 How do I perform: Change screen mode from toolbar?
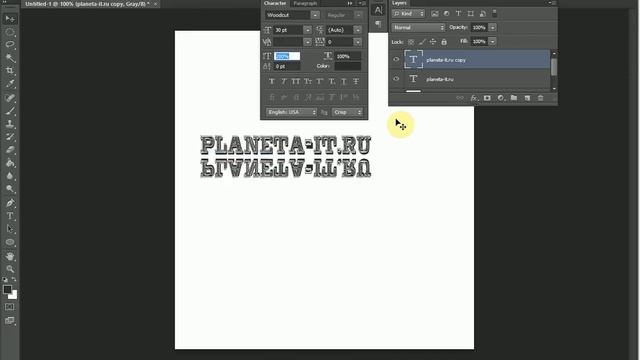(10, 321)
